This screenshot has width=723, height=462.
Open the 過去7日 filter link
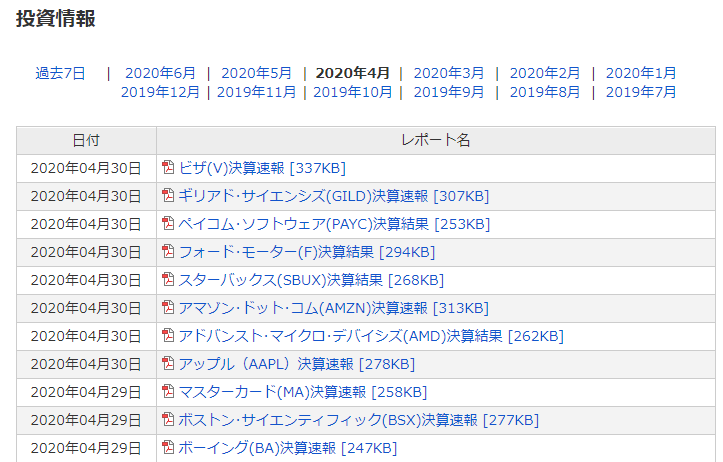click(x=60, y=73)
